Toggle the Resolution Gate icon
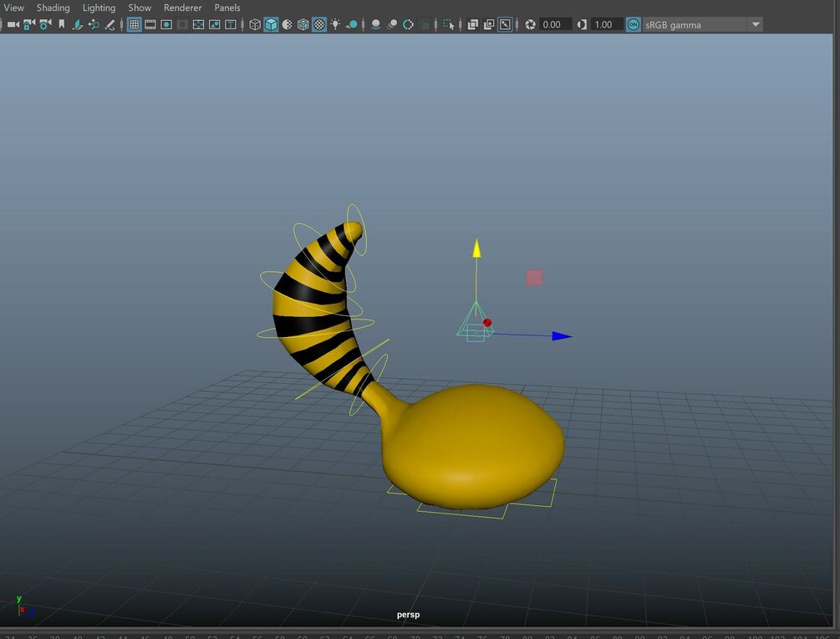This screenshot has width=840, height=639. (166, 24)
